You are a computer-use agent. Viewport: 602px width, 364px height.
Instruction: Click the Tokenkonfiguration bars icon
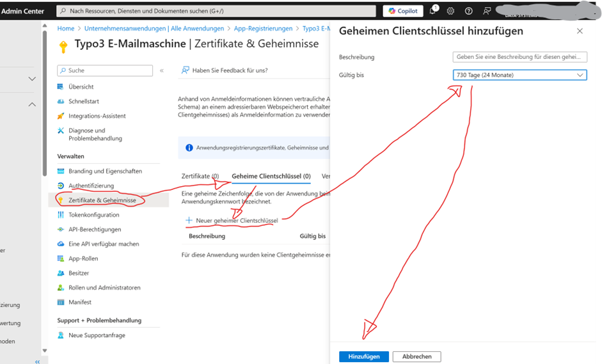click(x=60, y=215)
